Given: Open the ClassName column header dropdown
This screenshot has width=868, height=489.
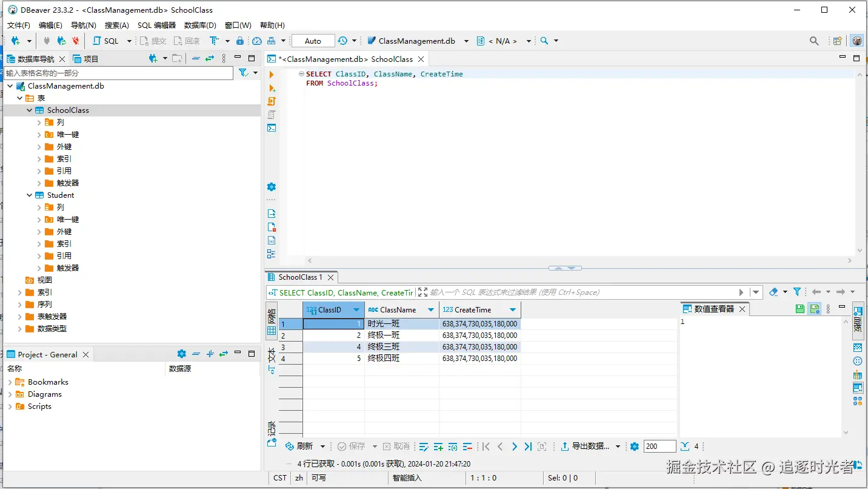Looking at the screenshot, I should pos(431,310).
